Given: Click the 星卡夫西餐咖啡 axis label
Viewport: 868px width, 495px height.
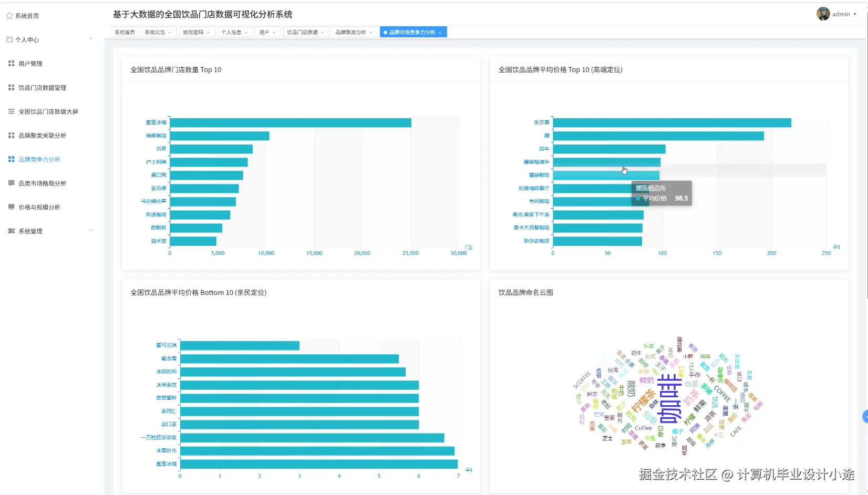Looking at the screenshot, I should (x=531, y=228).
